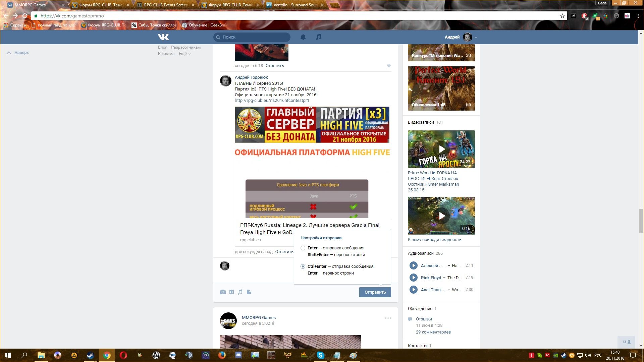
Task: Select Enter sends message option
Action: [x=303, y=248]
